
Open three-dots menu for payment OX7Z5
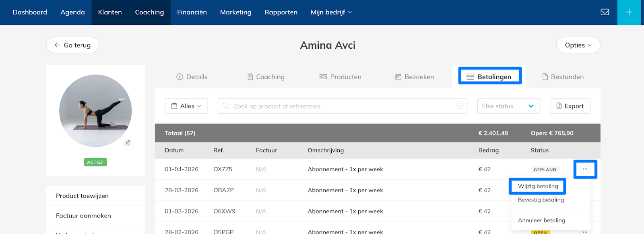[x=585, y=169]
